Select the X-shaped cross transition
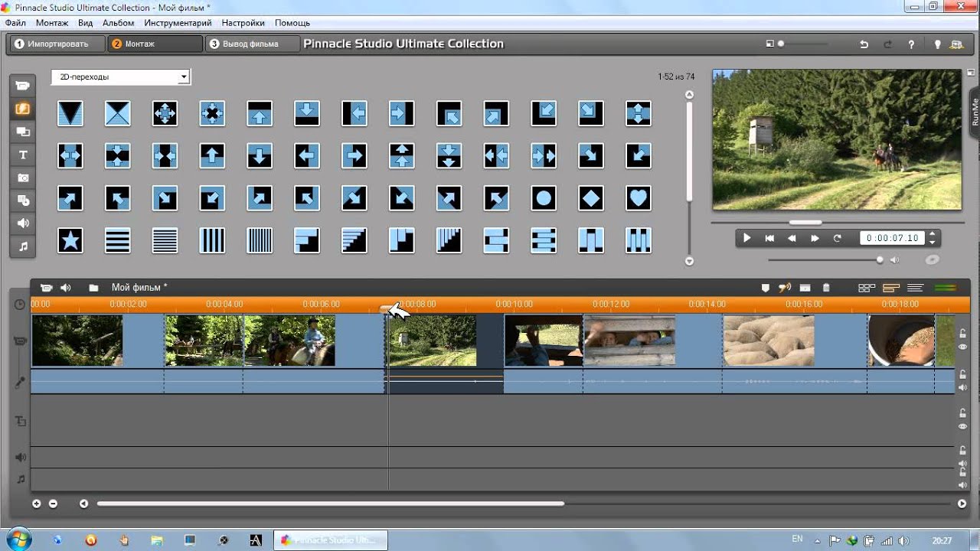The image size is (980, 551). tap(117, 113)
